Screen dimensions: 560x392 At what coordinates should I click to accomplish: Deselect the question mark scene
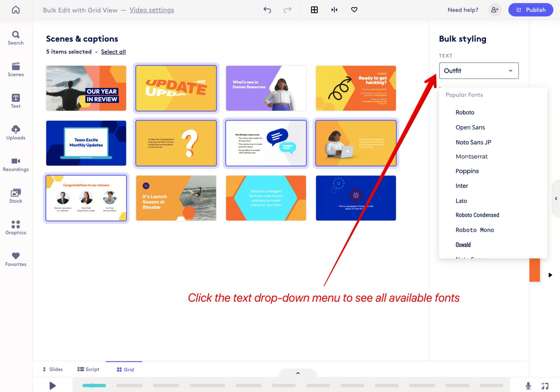point(176,143)
